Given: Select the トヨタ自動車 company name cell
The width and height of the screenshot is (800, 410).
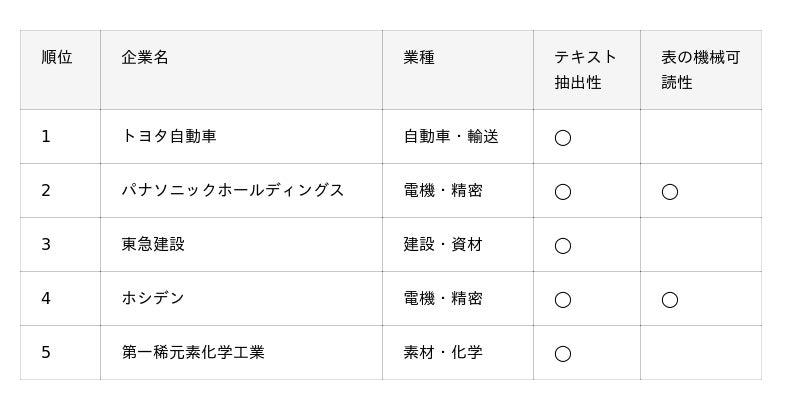Looking at the screenshot, I should [x=169, y=136].
